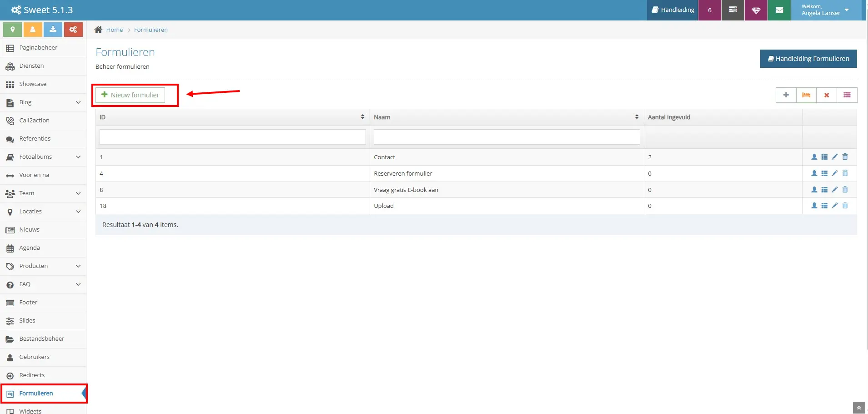Expand the Locaties submenu chevron

pos(78,212)
